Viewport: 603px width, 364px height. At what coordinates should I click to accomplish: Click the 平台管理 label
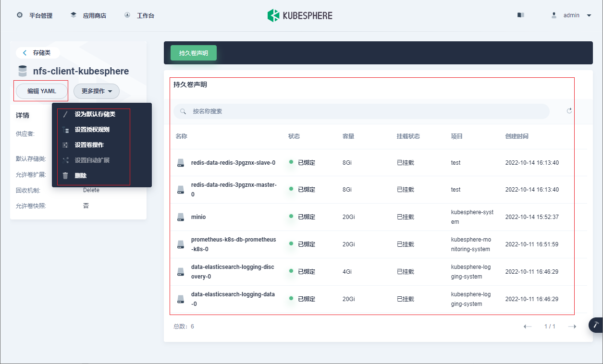[41, 15]
